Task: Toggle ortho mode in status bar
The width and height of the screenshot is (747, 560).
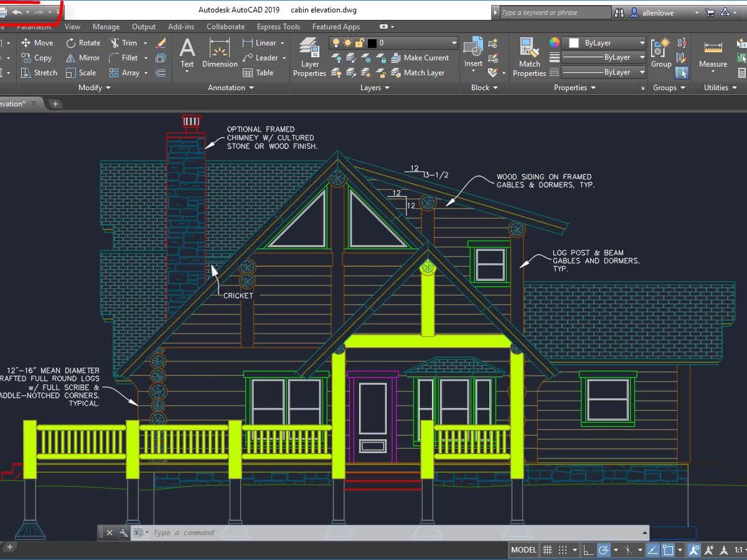Action: [x=588, y=550]
